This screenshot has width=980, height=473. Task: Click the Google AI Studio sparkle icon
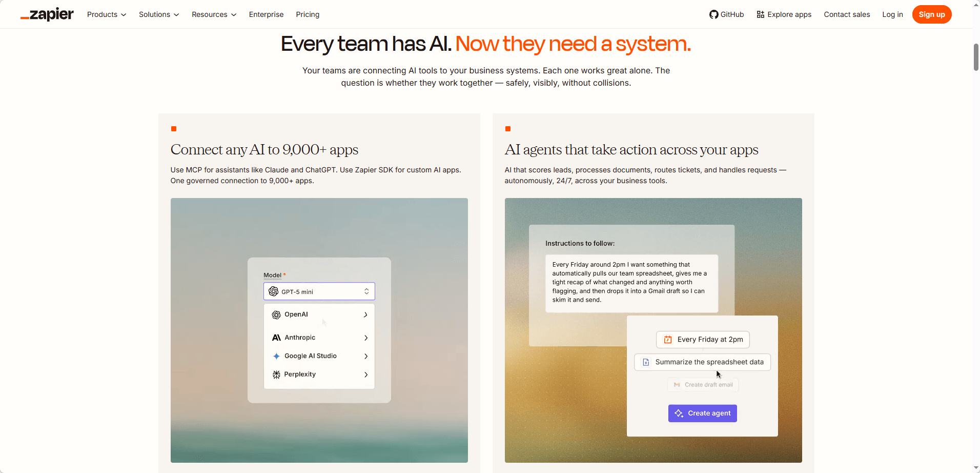pyautogui.click(x=276, y=356)
